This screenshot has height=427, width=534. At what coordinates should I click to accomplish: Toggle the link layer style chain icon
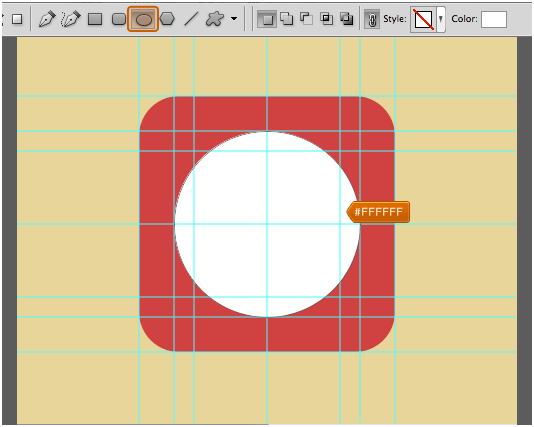(372, 19)
